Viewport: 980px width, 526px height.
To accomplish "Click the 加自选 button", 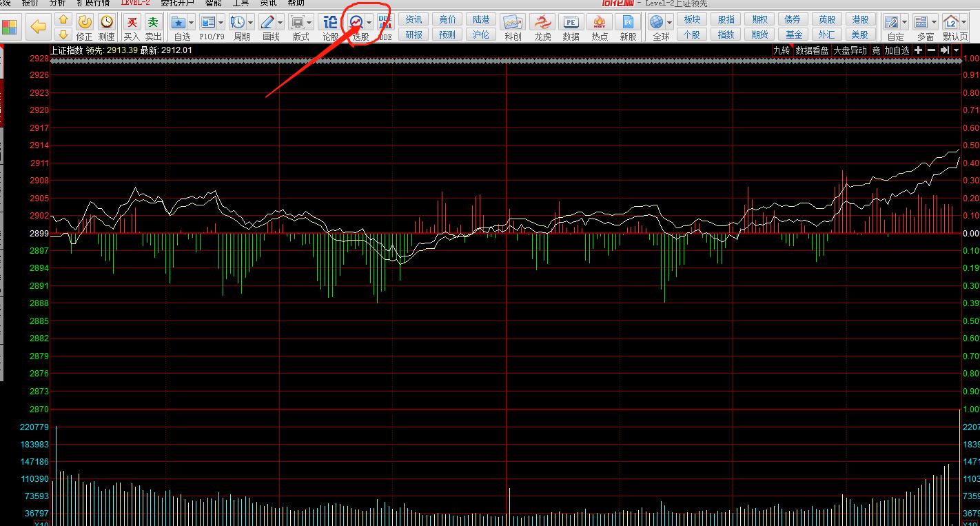I will click(x=897, y=50).
